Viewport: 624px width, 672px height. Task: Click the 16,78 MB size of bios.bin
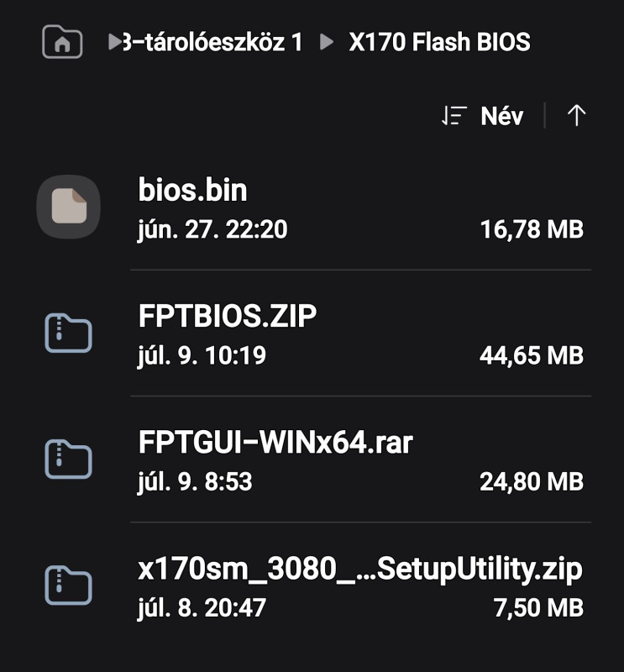pos(532,229)
